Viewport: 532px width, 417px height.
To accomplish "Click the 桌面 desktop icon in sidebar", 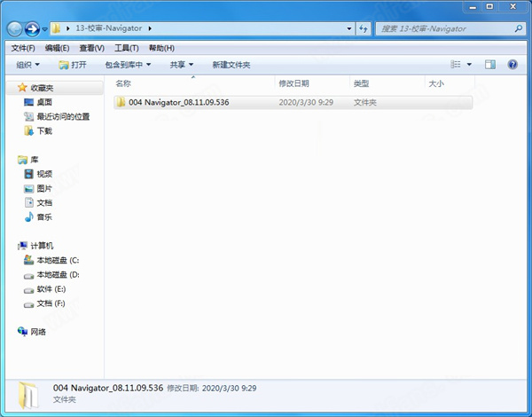I will point(29,102).
